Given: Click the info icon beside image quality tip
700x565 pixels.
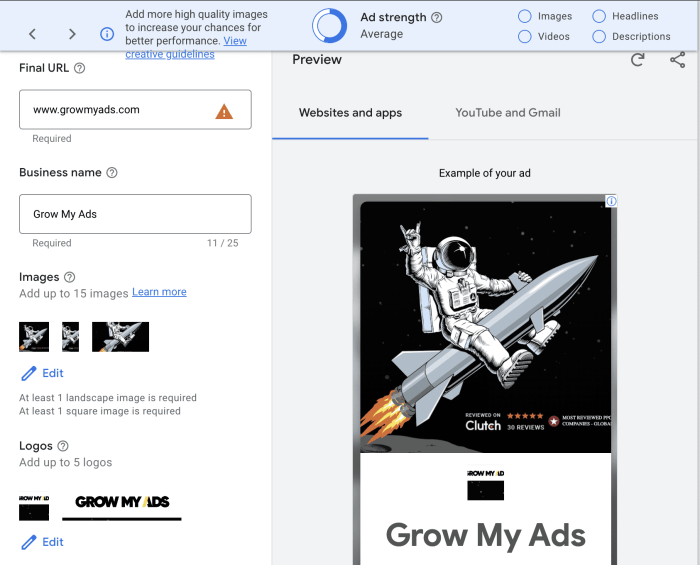Looking at the screenshot, I should [107, 34].
